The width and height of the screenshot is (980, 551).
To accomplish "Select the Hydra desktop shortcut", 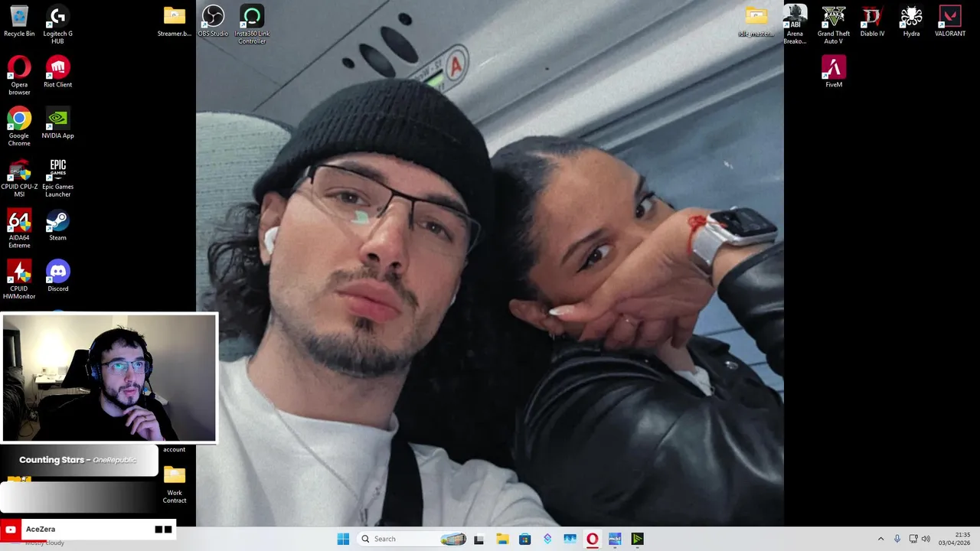I will point(911,21).
